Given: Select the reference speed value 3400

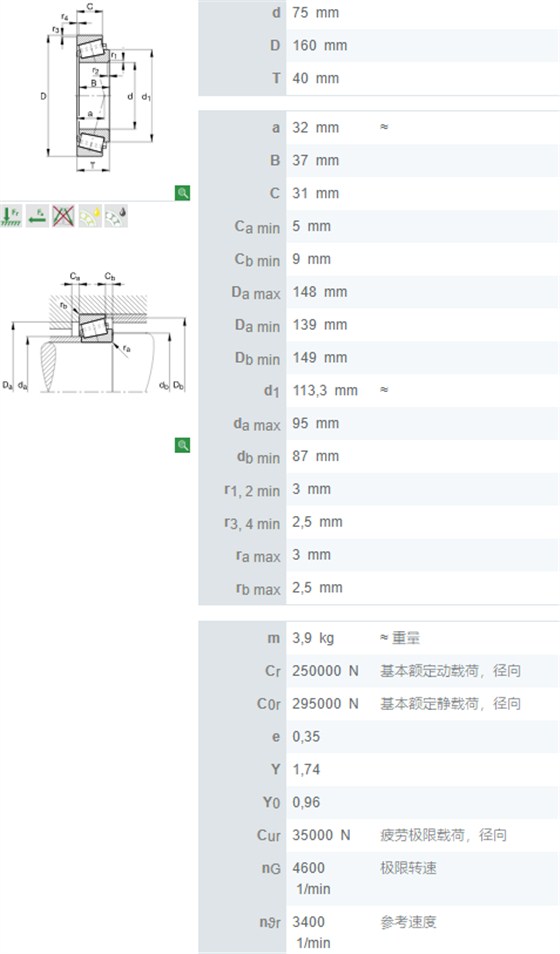Looking at the screenshot, I should click(x=308, y=922).
